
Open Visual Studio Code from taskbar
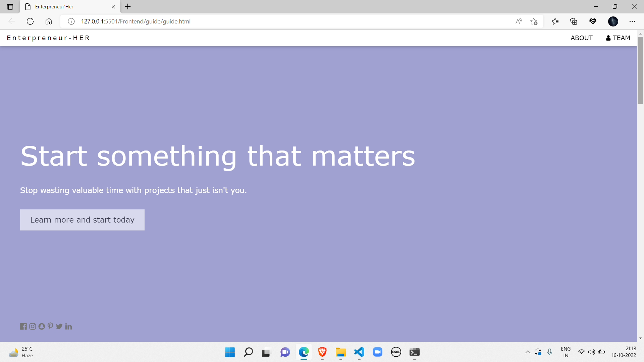tap(359, 352)
